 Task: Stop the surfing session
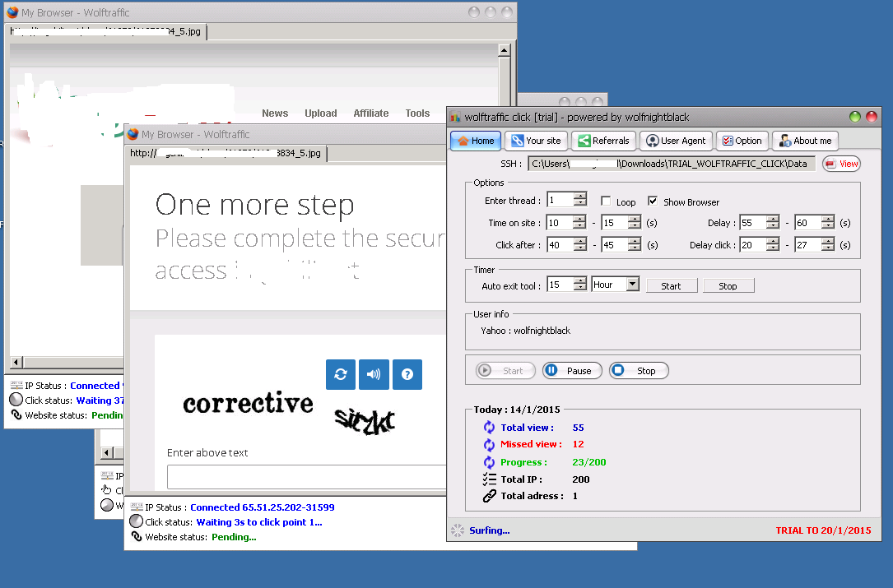(x=639, y=371)
